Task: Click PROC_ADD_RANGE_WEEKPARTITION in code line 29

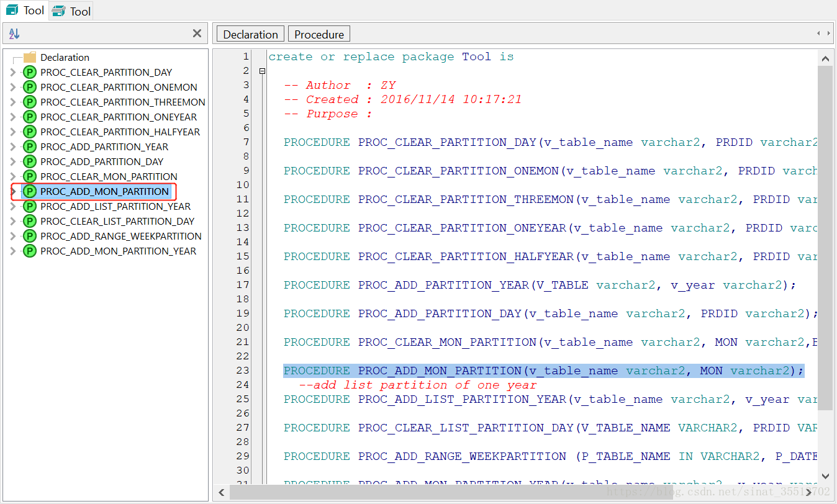Action: pyautogui.click(x=462, y=456)
